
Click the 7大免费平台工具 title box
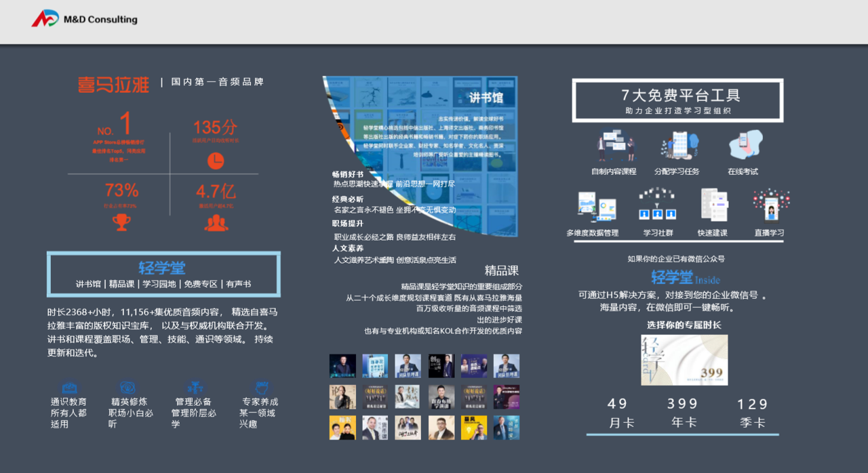tap(678, 100)
